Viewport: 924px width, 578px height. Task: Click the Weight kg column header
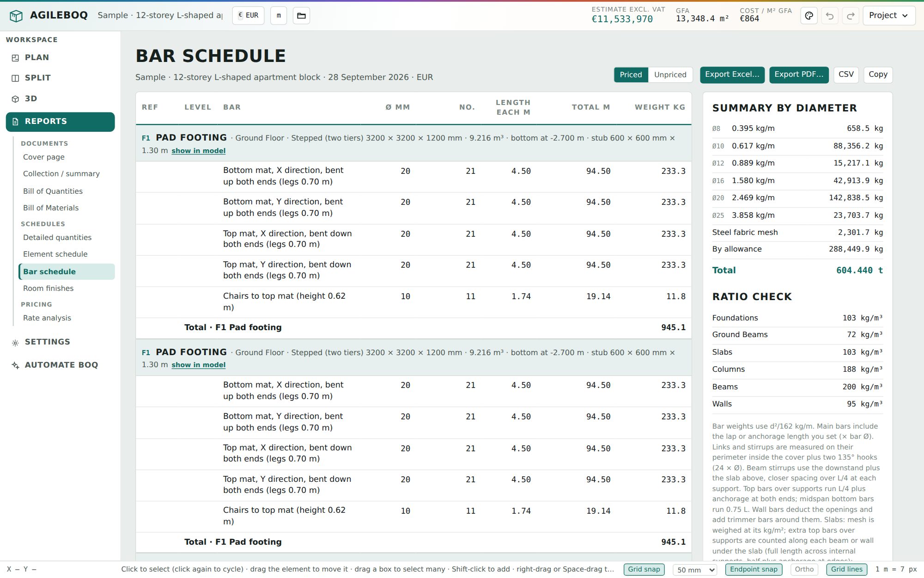click(660, 107)
